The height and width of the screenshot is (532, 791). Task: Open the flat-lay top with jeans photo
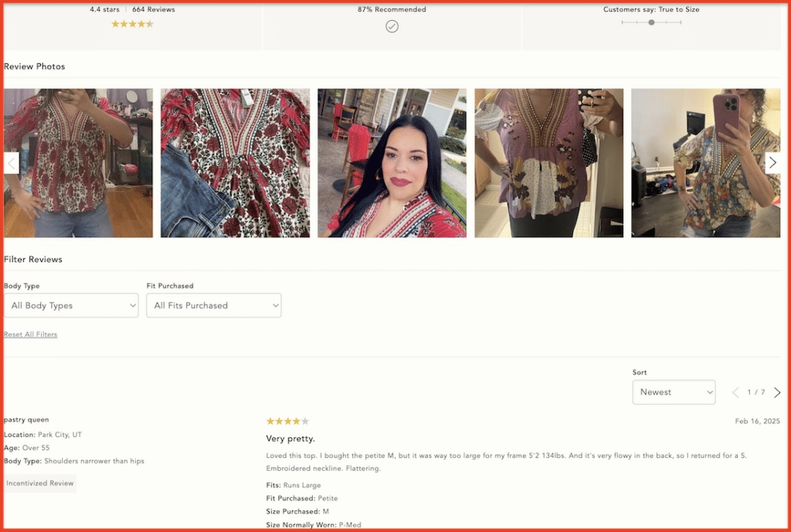tap(235, 163)
